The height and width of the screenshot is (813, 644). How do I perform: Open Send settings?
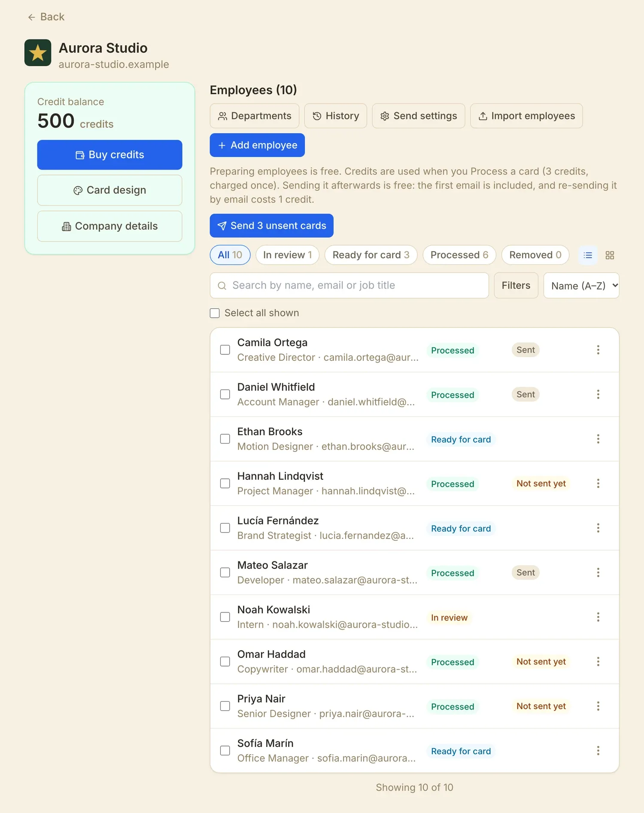pos(419,116)
